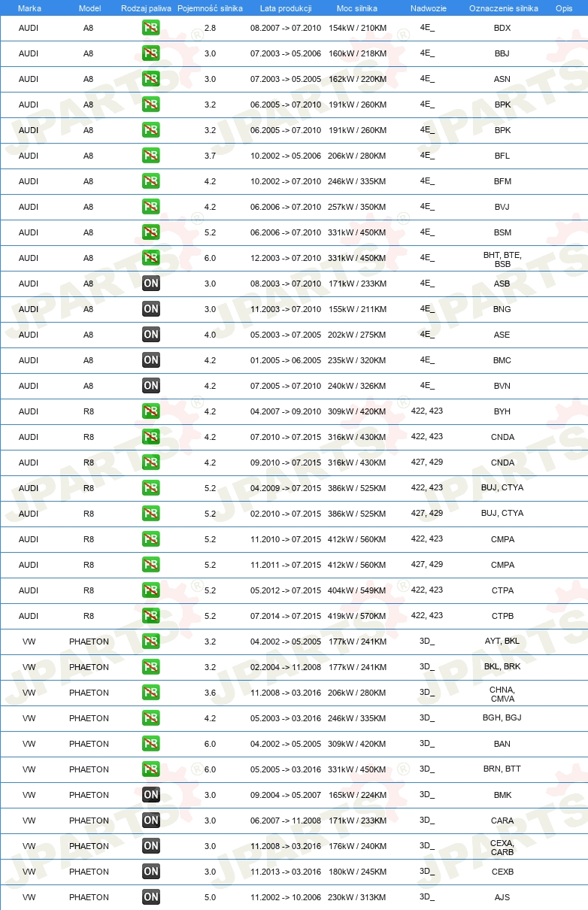Select the CHNA, CMVA engine code cell
588x910 pixels.
click(x=502, y=694)
